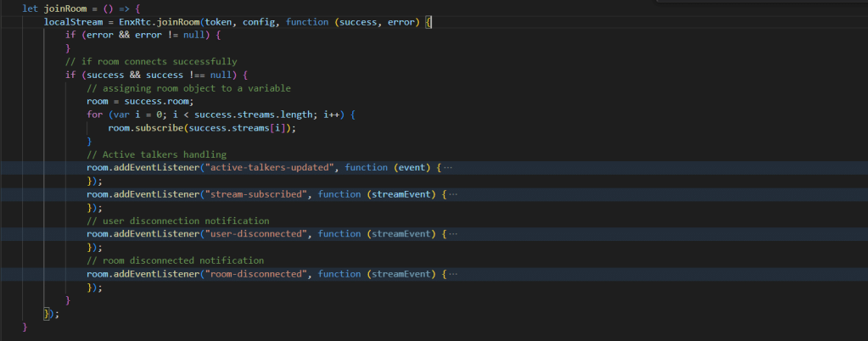Expand folded ellipsis on "stream-subscribed" line

pyautogui.click(x=453, y=194)
